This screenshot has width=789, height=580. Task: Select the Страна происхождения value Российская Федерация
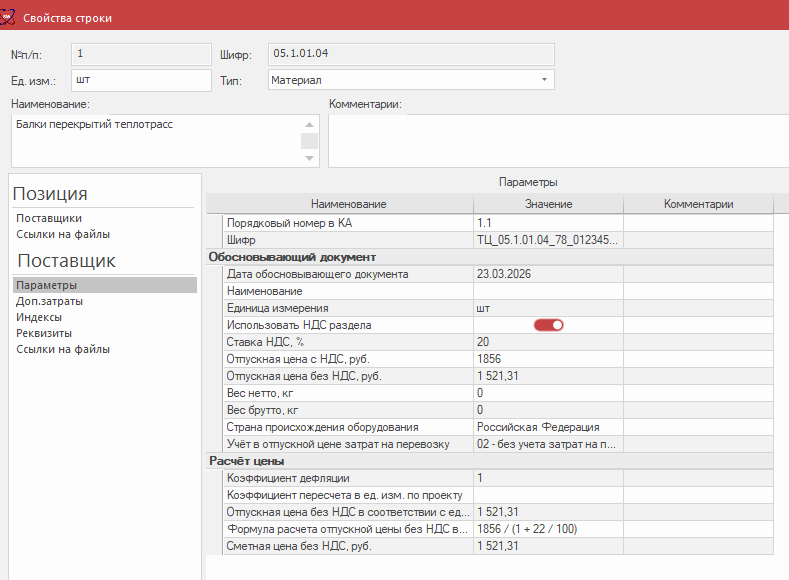(548, 427)
